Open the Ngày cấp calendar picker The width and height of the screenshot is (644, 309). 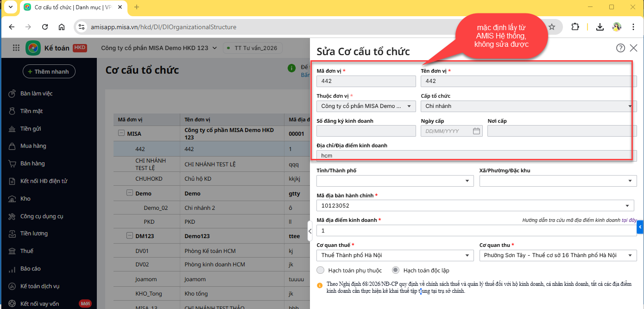(476, 131)
